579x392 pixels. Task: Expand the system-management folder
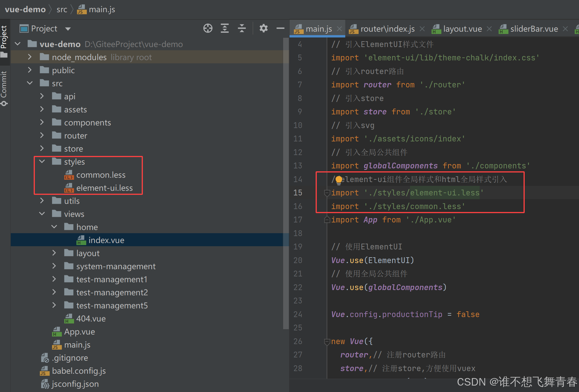coord(54,266)
